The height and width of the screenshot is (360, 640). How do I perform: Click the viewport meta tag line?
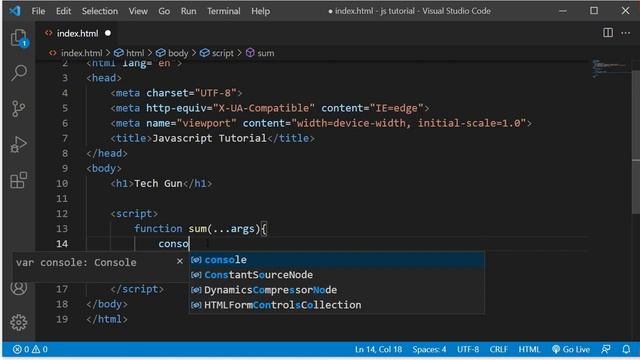pyautogui.click(x=321, y=123)
